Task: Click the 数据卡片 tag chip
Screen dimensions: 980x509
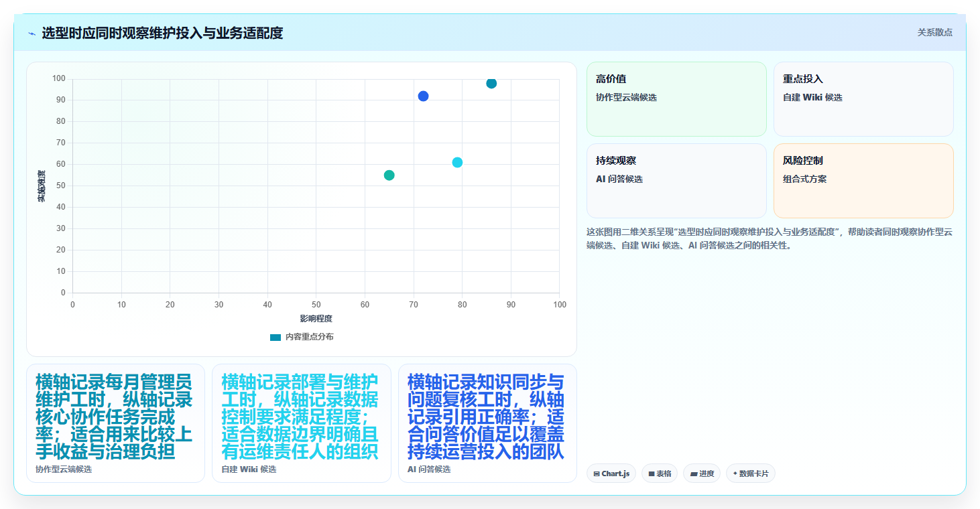Action: point(751,474)
